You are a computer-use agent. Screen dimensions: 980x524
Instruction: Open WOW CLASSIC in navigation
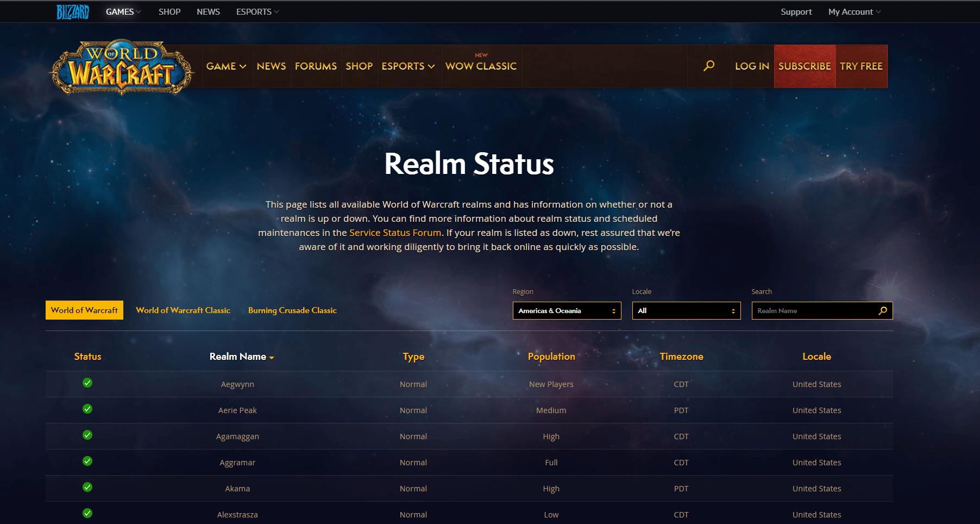481,66
